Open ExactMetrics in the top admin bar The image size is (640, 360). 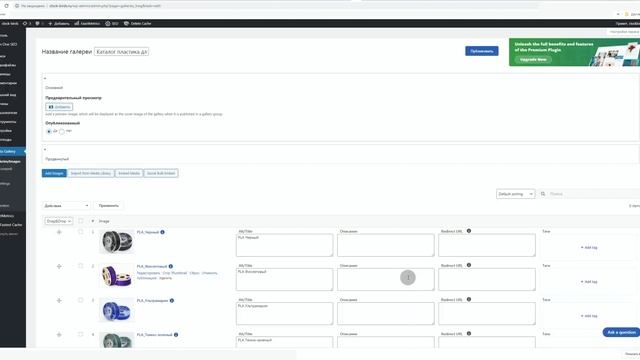point(87,23)
